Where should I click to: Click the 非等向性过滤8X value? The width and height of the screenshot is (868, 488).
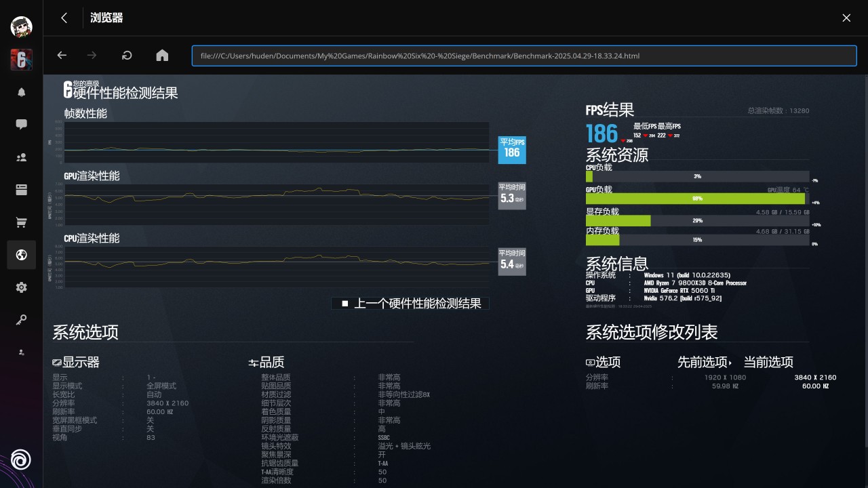click(x=403, y=394)
